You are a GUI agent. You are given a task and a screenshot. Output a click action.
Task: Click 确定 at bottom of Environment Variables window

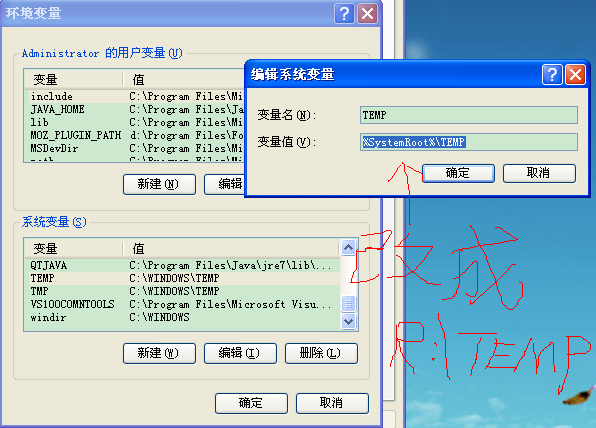click(251, 403)
